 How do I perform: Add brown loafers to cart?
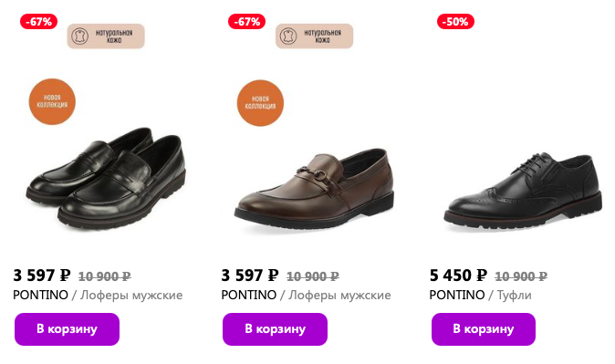click(275, 329)
